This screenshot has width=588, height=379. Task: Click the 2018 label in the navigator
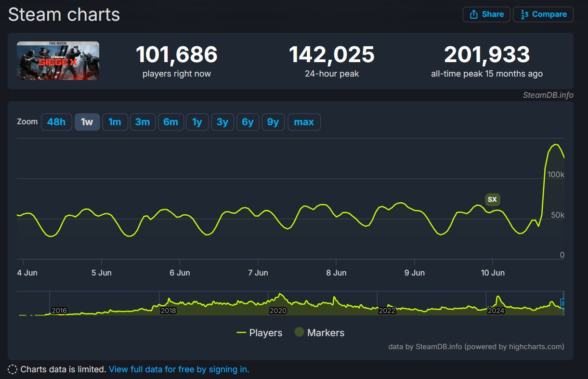point(168,311)
